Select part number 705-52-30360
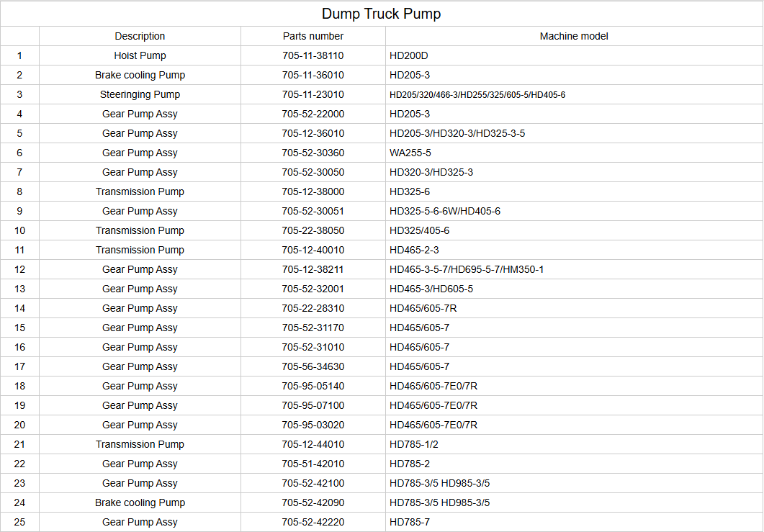Screen dimensions: 764x532 pos(313,153)
